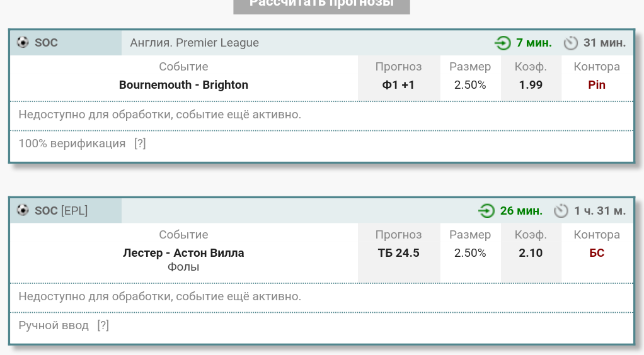This screenshot has width=644, height=355.
Task: Click the БС bookmaker link
Action: 596,253
